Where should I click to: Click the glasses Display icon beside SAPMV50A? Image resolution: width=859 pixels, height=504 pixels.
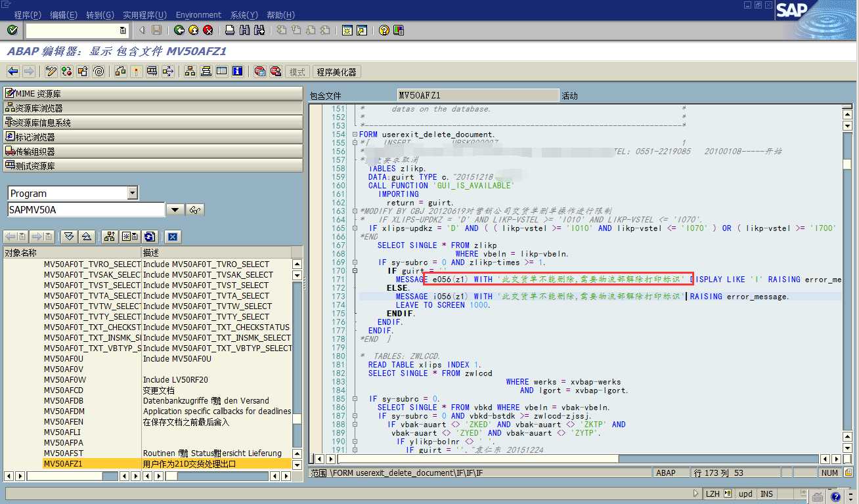tap(196, 210)
